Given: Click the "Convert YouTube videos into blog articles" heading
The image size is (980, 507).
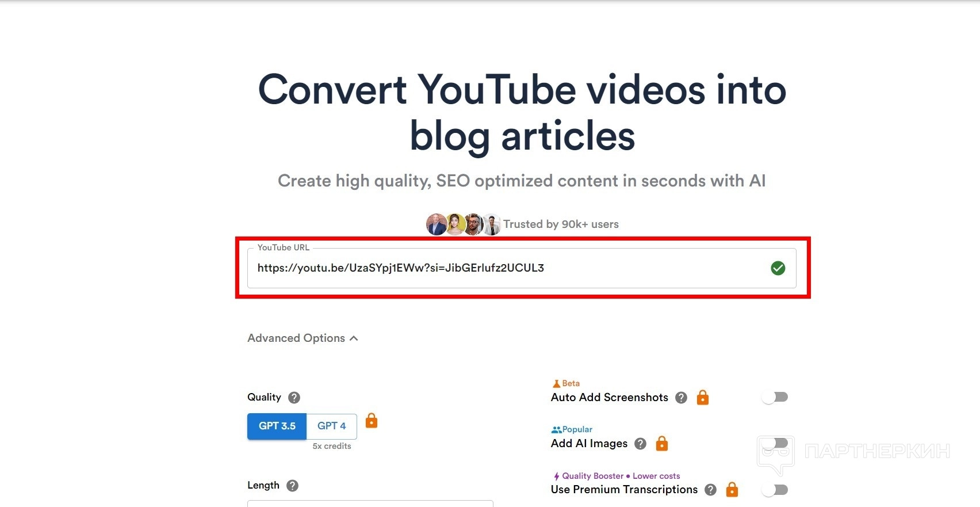Looking at the screenshot, I should 522,113.
